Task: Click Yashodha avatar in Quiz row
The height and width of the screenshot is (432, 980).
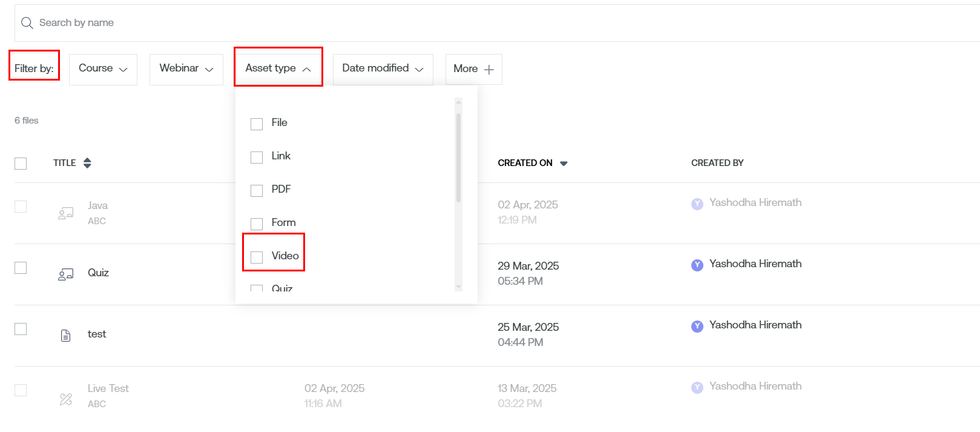Action: click(697, 265)
